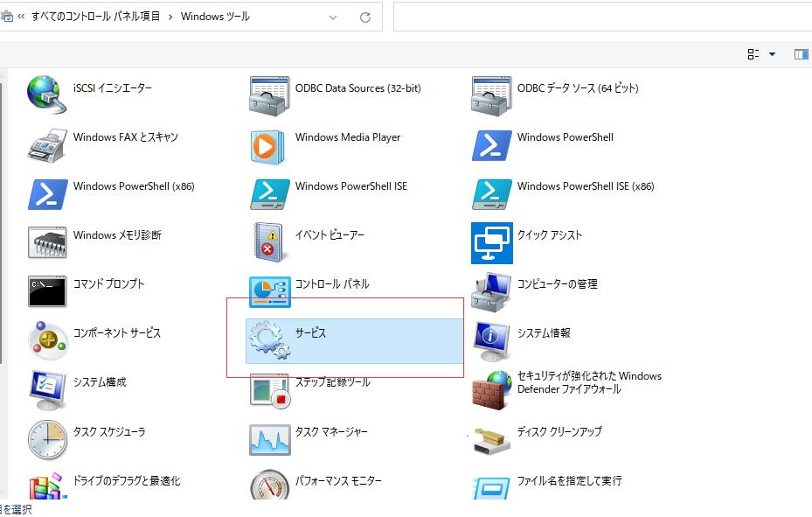Toggle the preview pane button
Screen dimensions: 812x517
click(x=801, y=54)
